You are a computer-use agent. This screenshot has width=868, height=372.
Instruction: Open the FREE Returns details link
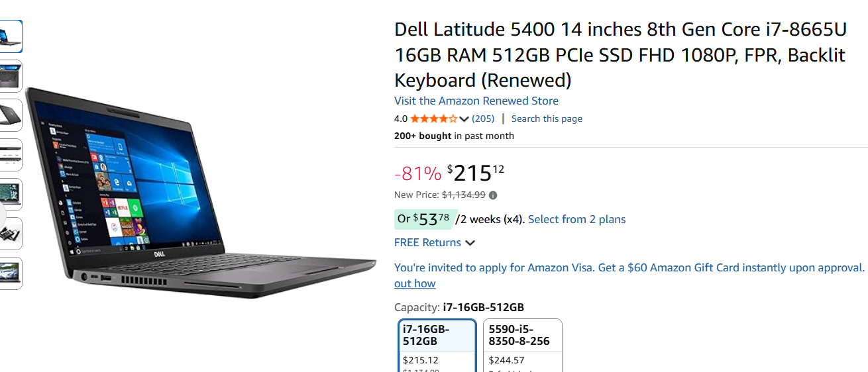click(x=427, y=242)
